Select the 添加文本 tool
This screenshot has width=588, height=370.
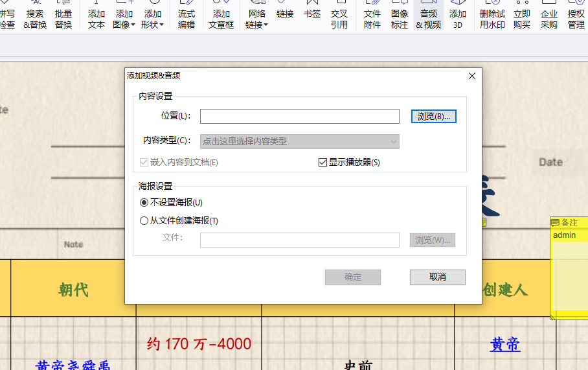tap(96, 14)
